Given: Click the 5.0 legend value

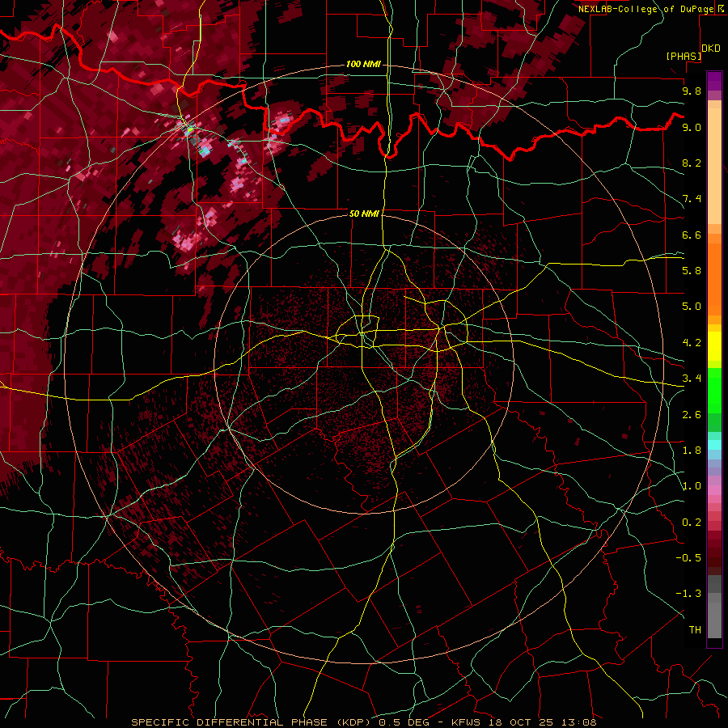Looking at the screenshot, I should click(x=692, y=307).
